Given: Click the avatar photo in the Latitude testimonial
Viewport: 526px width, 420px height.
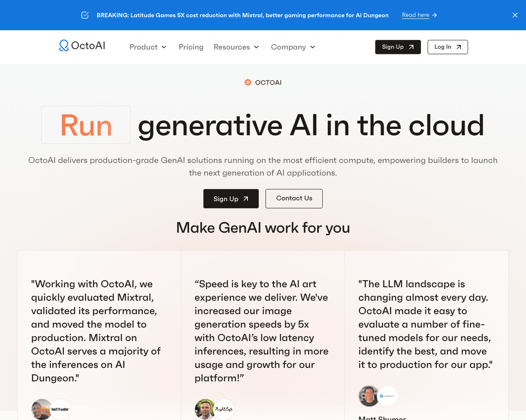Looking at the screenshot, I should coord(42,409).
